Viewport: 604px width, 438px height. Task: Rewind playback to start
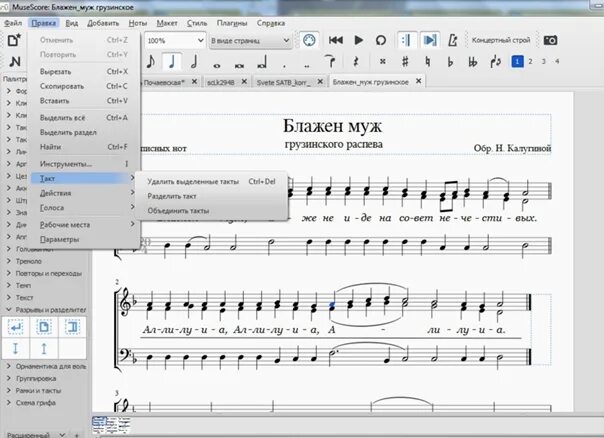(336, 40)
